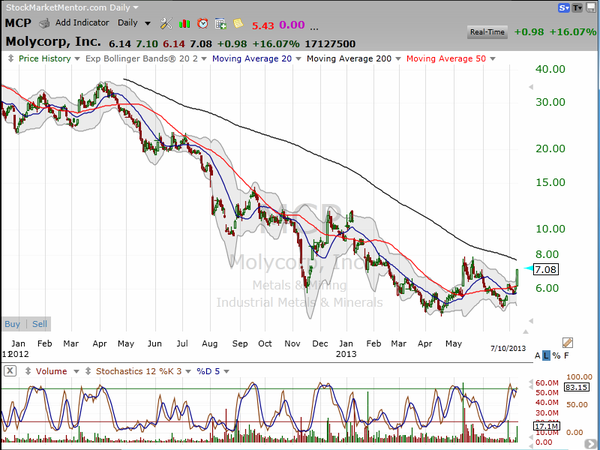This screenshot has height=450, width=600.
Task: Click the ellipsis after 0.00 in toolbar
Action: pyautogui.click(x=314, y=27)
